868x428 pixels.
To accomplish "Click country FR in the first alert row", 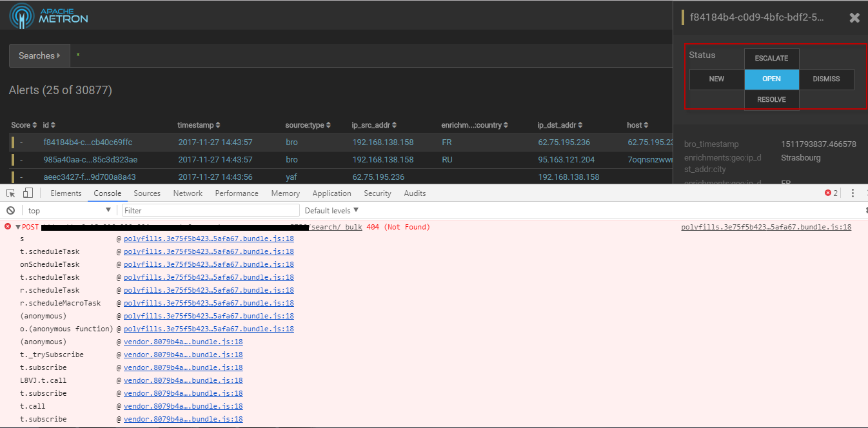I will [447, 142].
